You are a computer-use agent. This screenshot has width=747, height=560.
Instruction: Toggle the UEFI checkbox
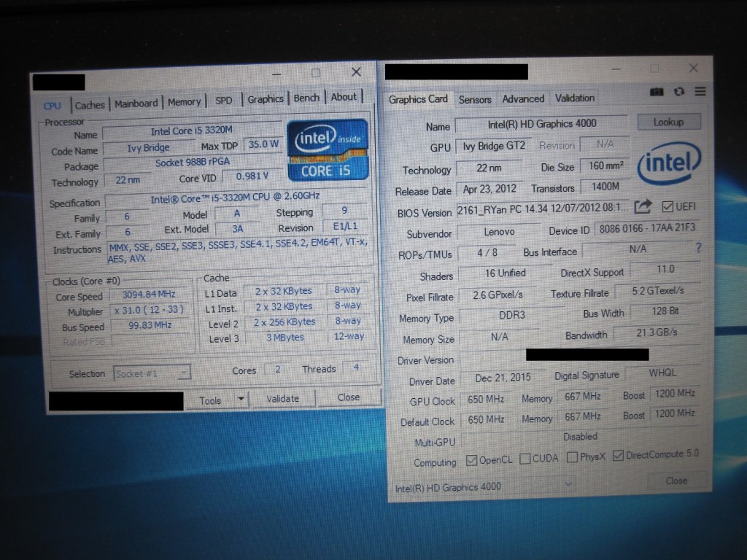coord(667,206)
